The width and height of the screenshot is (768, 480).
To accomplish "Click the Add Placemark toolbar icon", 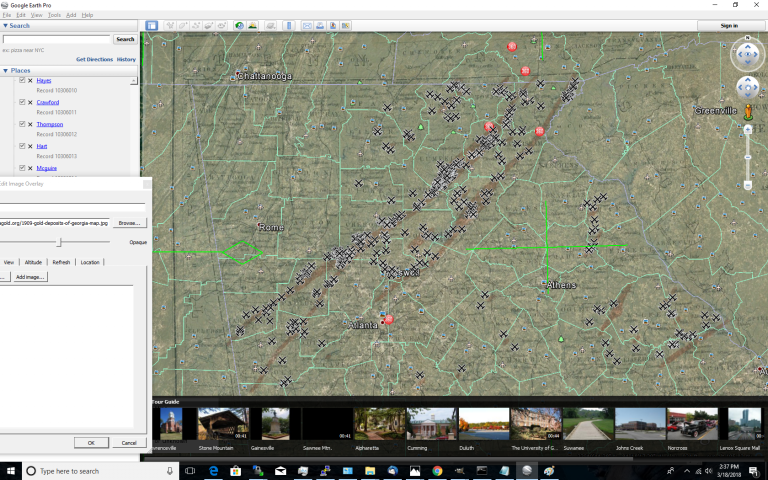I will 170,25.
